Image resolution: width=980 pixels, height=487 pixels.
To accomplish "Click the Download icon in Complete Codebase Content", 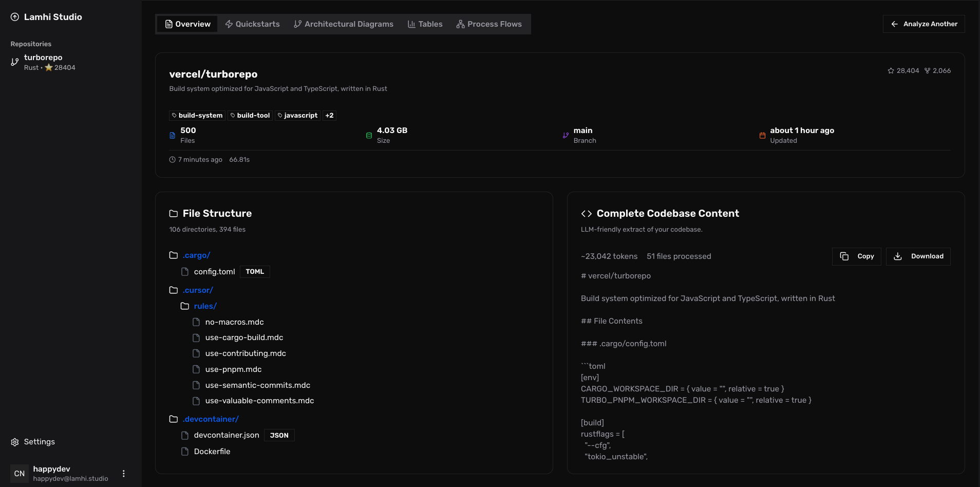I will pos(898,256).
